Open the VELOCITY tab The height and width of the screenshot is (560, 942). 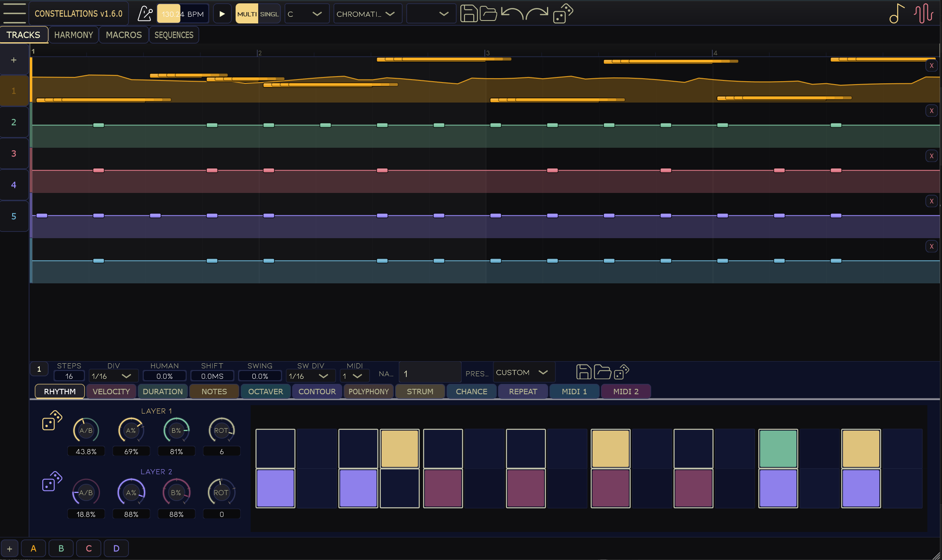coord(111,391)
